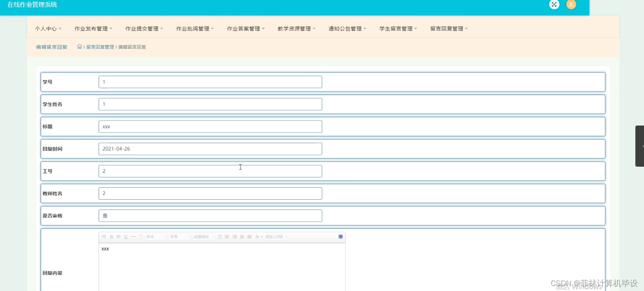The width and height of the screenshot is (644, 291).
Task: Align text right in editor toolbar
Action: click(235, 237)
